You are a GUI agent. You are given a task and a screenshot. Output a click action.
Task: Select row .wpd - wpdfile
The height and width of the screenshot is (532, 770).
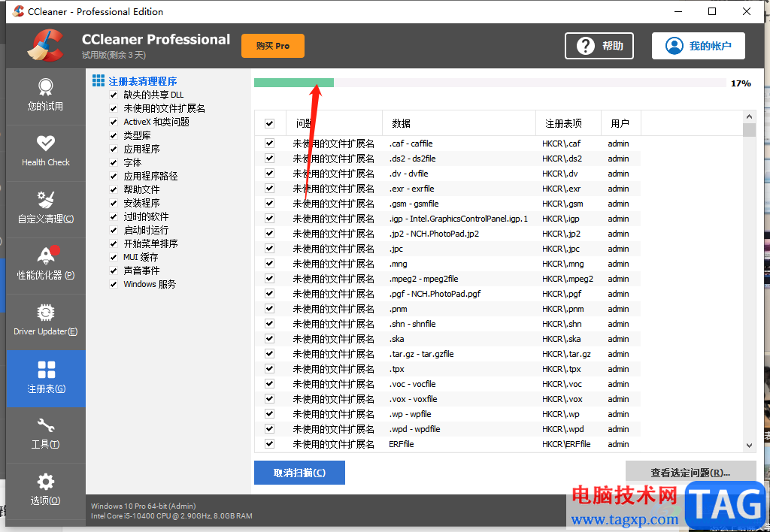449,429
